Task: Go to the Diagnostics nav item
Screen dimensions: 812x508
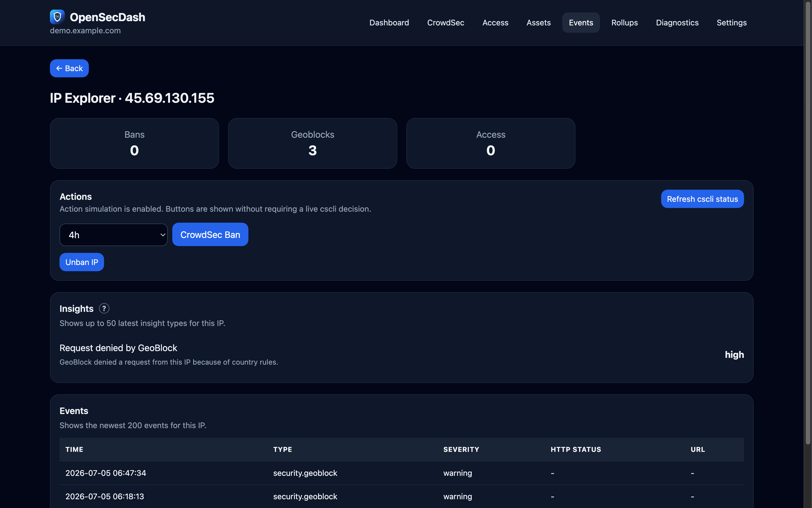Action: 677,23
